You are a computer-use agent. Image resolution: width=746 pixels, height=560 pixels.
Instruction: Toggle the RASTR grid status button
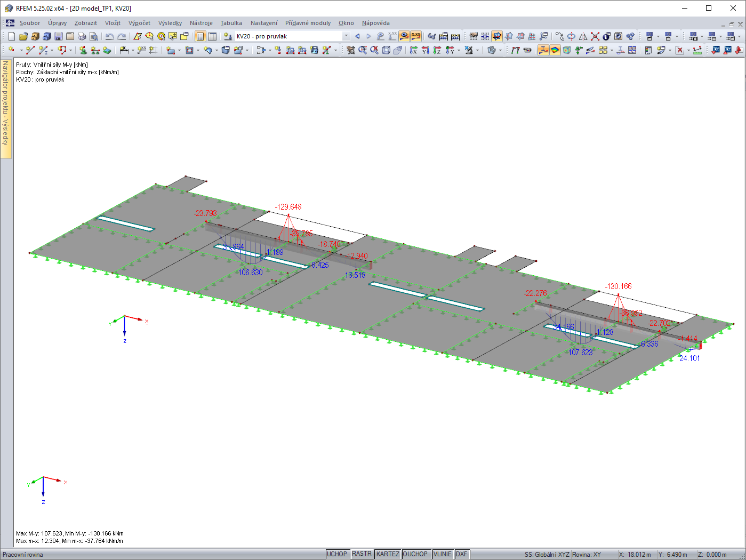(x=362, y=554)
